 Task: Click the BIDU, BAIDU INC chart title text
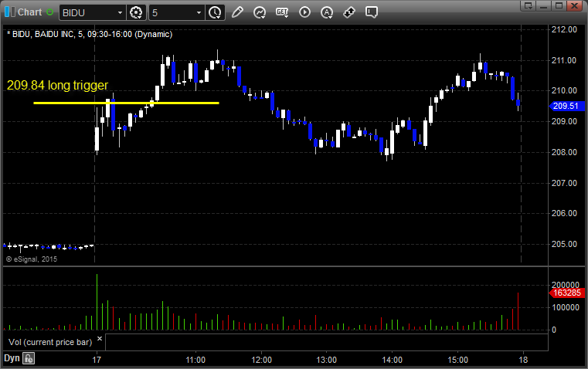click(x=90, y=34)
